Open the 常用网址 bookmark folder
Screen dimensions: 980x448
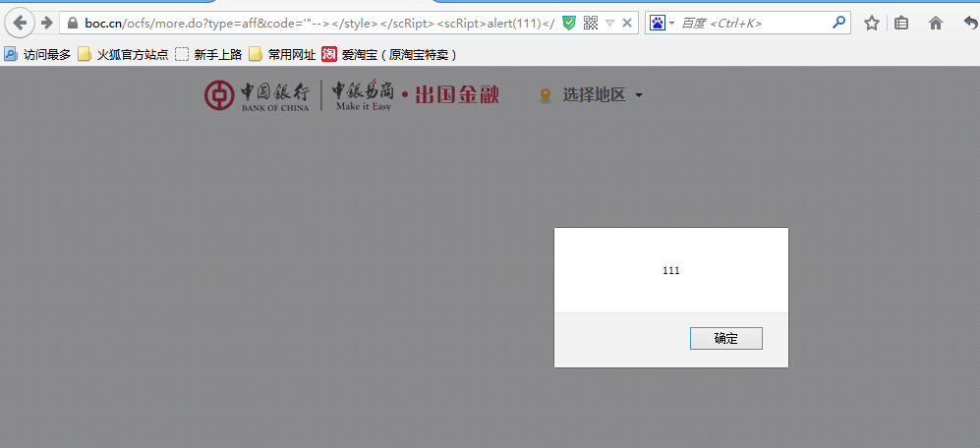[282, 55]
